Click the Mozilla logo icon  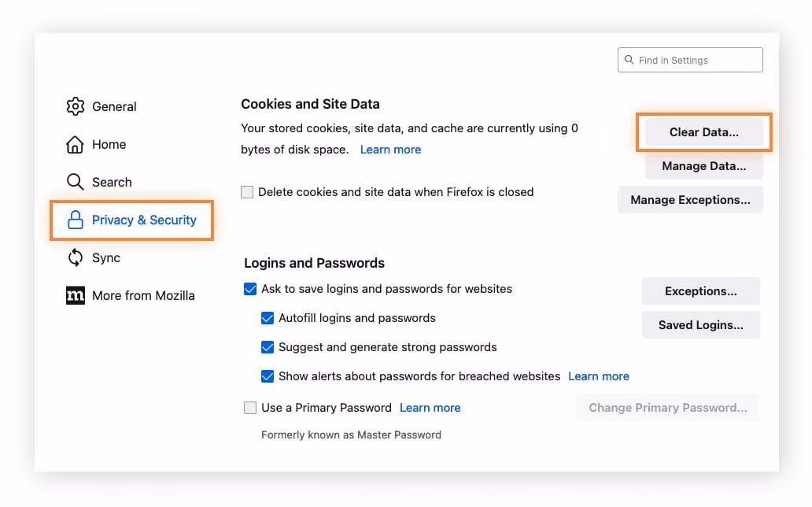click(x=76, y=295)
